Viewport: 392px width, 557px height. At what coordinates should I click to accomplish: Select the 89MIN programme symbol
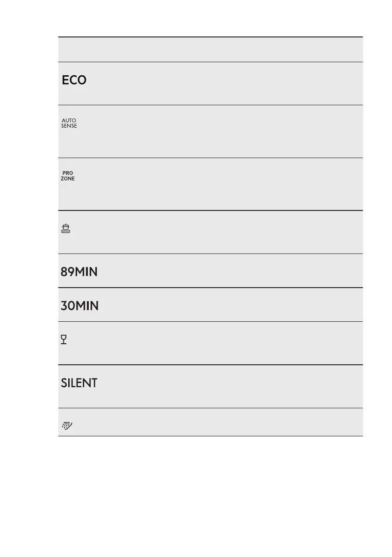pos(78,272)
